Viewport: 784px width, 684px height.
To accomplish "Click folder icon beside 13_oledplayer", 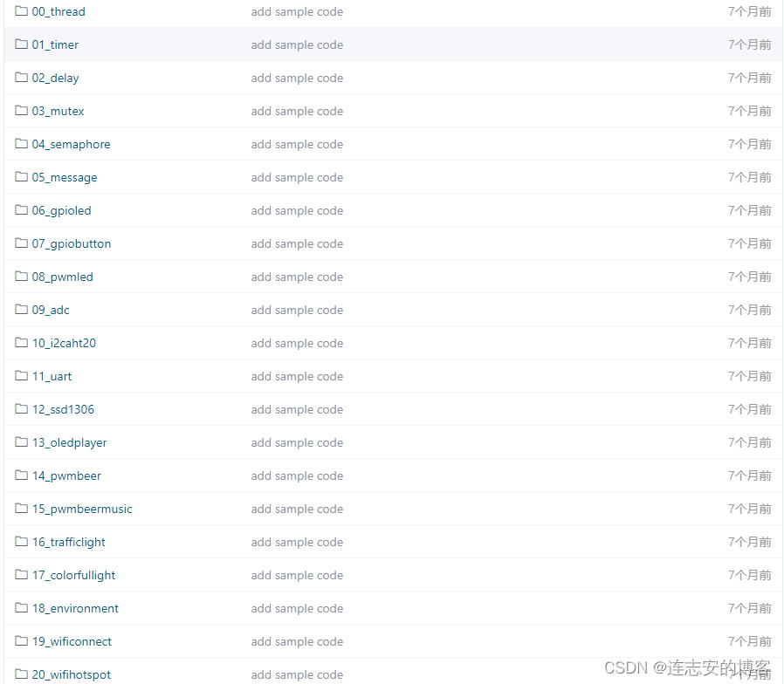I will 21,441.
